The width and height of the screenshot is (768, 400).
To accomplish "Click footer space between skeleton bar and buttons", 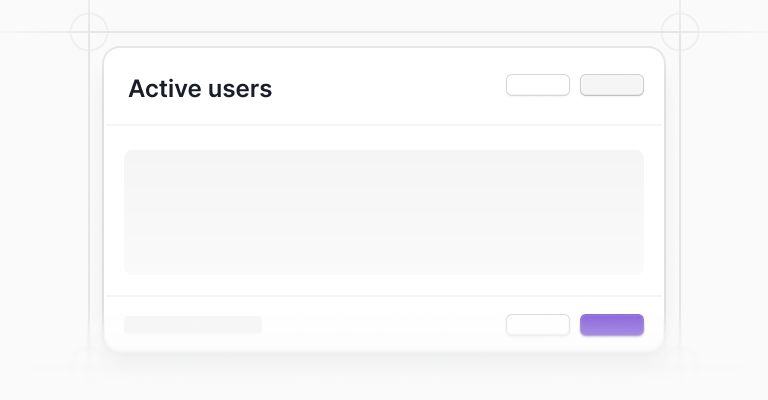I will tap(384, 325).
